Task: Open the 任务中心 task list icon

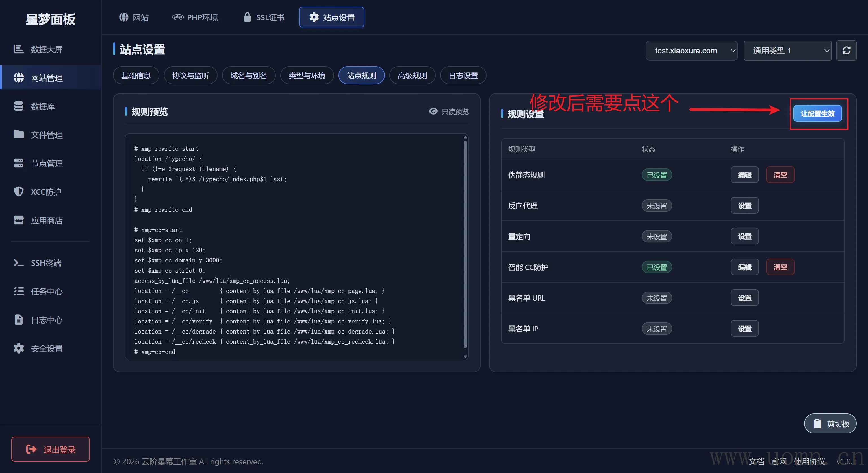Action: coord(19,291)
